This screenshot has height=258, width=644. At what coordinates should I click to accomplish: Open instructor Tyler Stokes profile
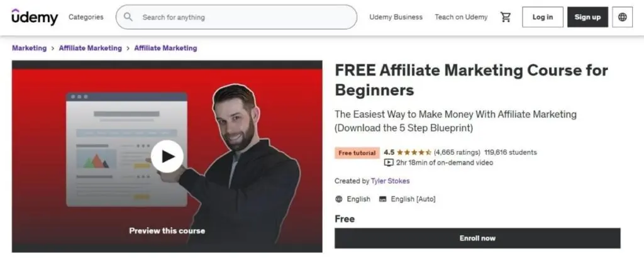pos(390,181)
